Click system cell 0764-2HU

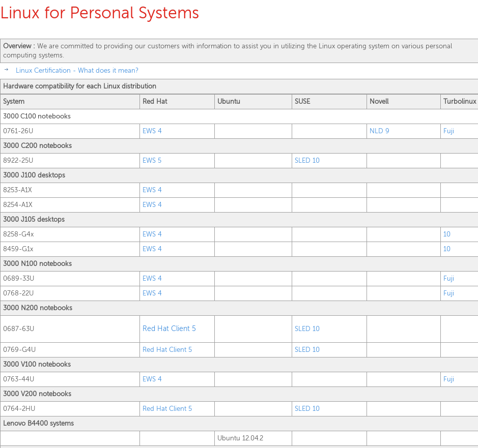[x=70, y=409]
